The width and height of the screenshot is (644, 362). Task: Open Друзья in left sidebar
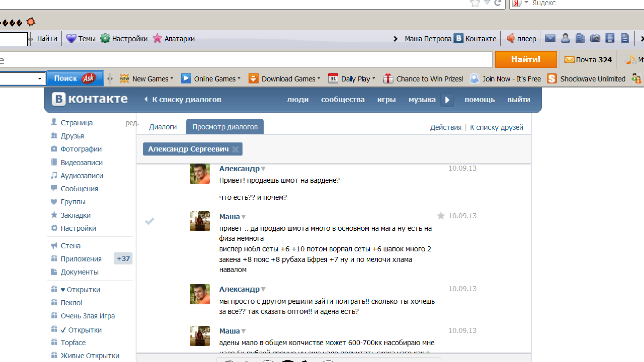[x=72, y=136]
